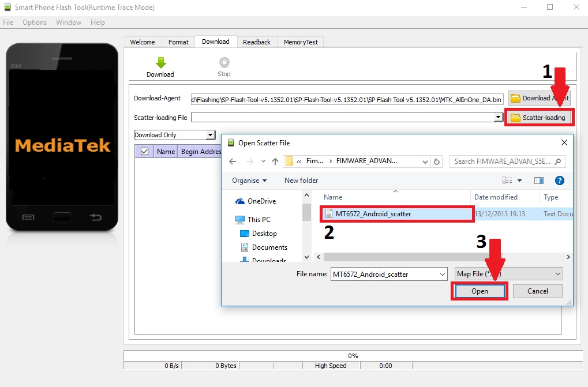The height and width of the screenshot is (387, 588).
Task: Click the Scatter-loading folder button
Action: coord(538,118)
